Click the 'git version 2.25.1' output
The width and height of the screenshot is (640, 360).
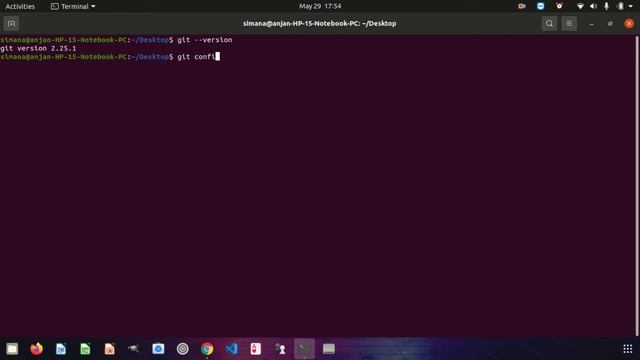point(38,49)
